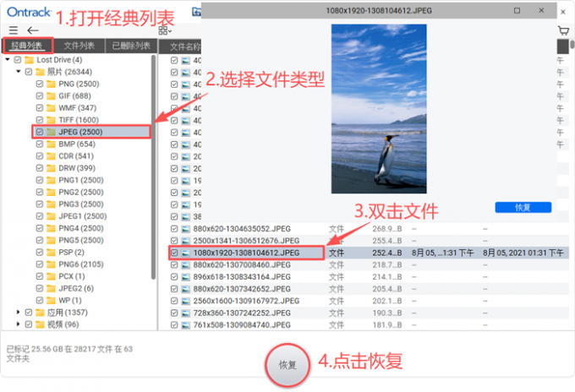
Task: Select file 2560x1600-1309167972.JPEG
Action: point(246,301)
